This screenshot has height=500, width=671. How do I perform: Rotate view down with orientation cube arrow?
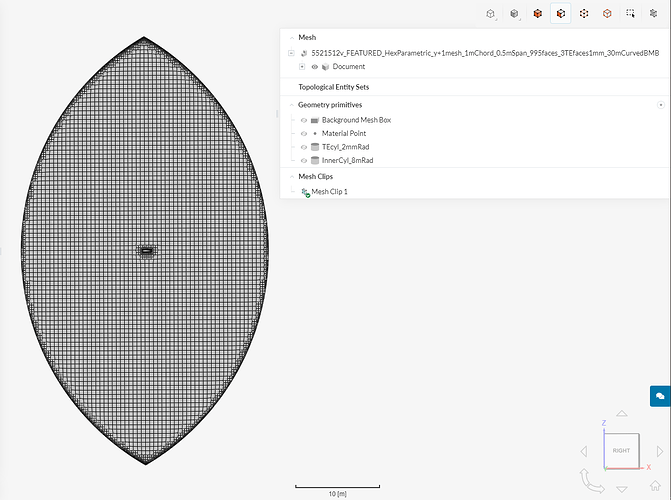point(622,489)
